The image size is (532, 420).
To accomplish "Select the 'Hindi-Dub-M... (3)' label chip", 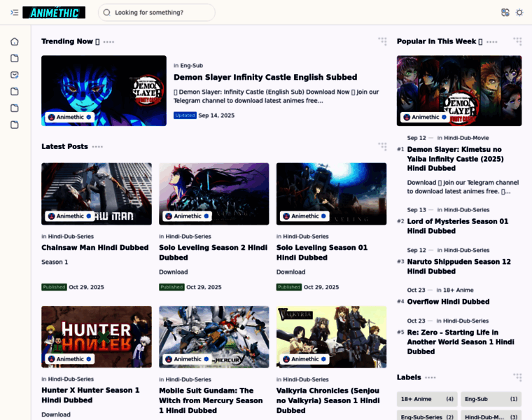I will pos(491,416).
